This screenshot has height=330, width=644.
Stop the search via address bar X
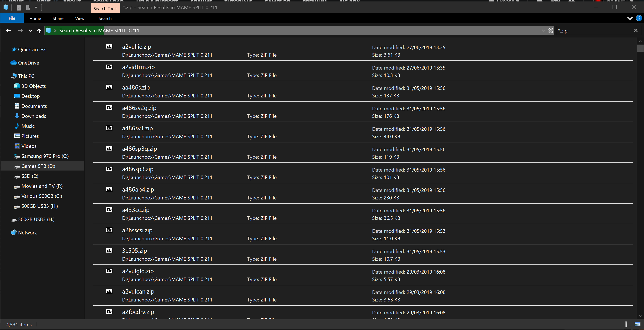pyautogui.click(x=551, y=30)
